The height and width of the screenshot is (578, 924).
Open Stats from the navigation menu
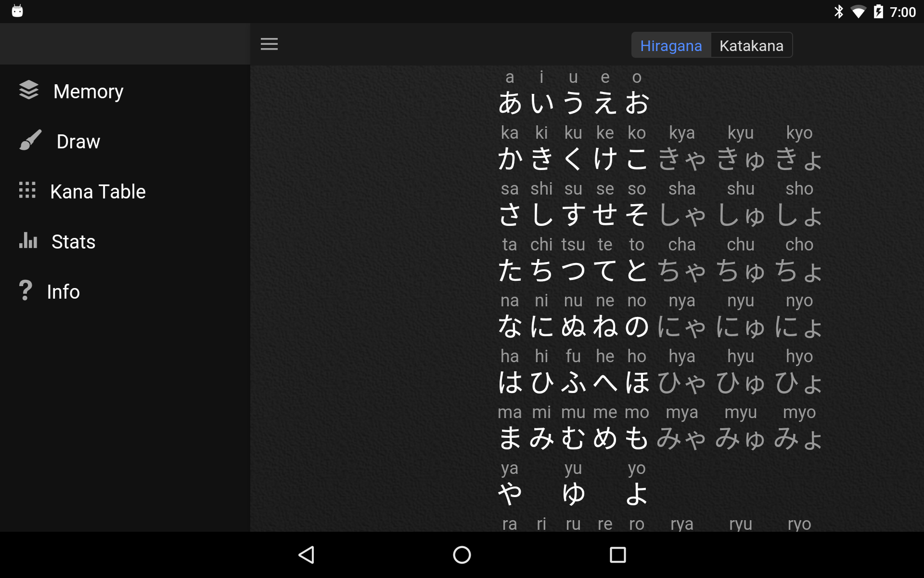point(73,241)
